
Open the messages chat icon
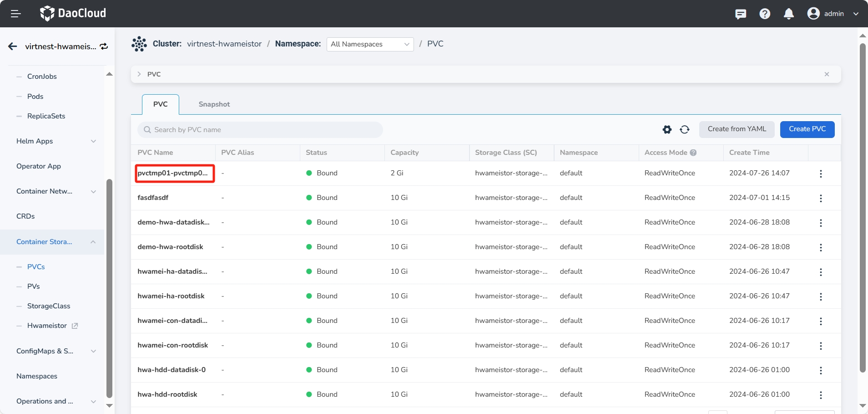point(741,14)
